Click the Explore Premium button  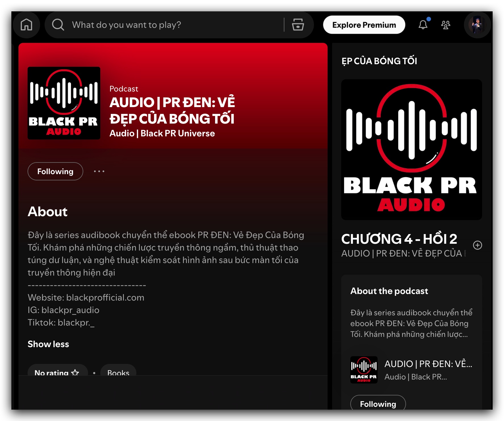[x=364, y=25]
